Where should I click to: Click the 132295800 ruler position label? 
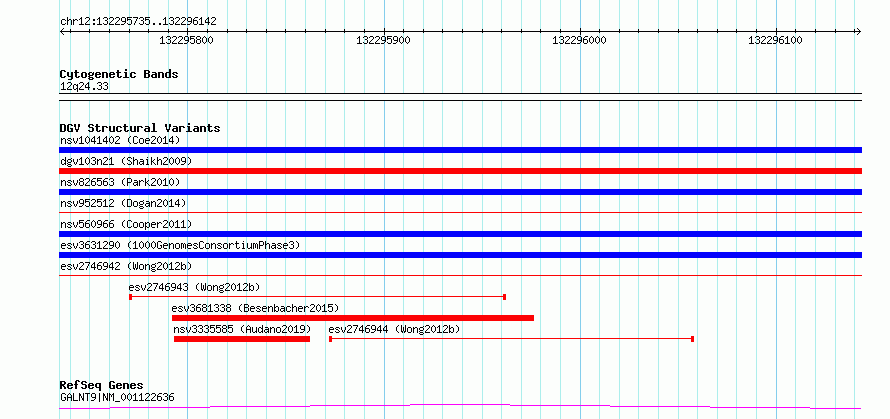point(187,40)
